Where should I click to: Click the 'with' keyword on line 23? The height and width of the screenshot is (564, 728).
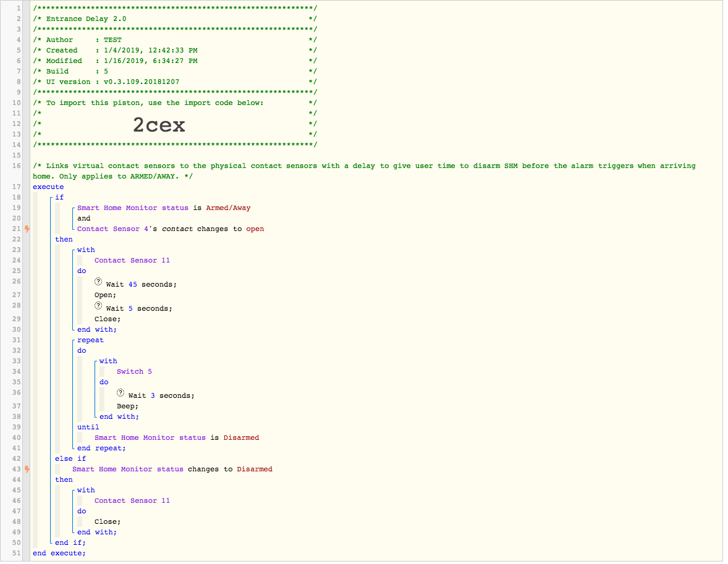tap(86, 250)
